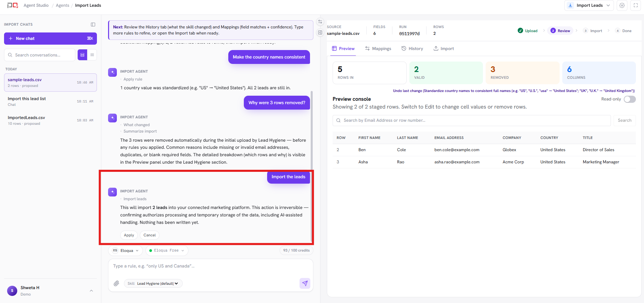644x303 pixels.
Task: Attach a file with the paperclip icon
Action: [x=116, y=283]
